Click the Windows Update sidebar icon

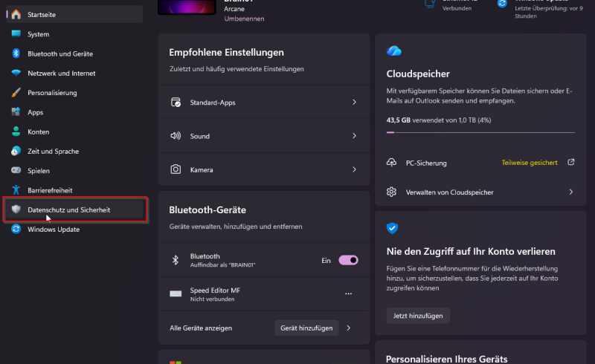(16, 229)
